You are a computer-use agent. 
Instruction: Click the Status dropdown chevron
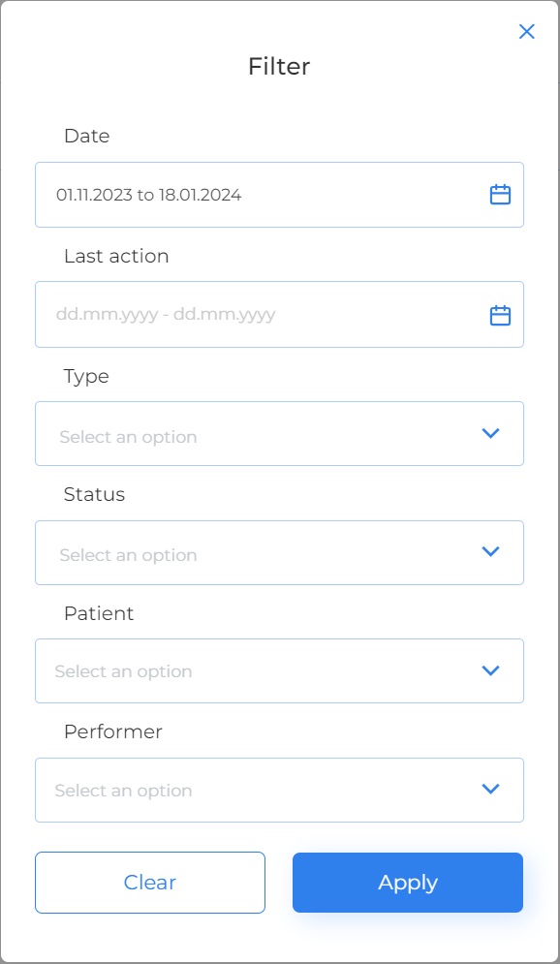pos(491,552)
